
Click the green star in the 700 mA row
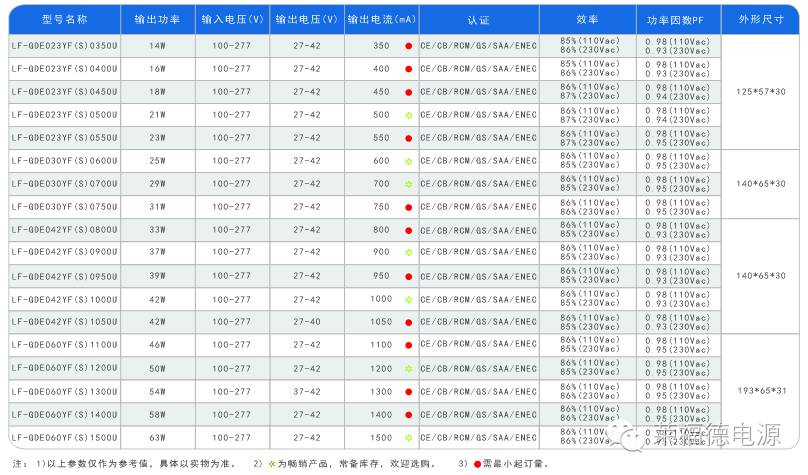(x=409, y=184)
